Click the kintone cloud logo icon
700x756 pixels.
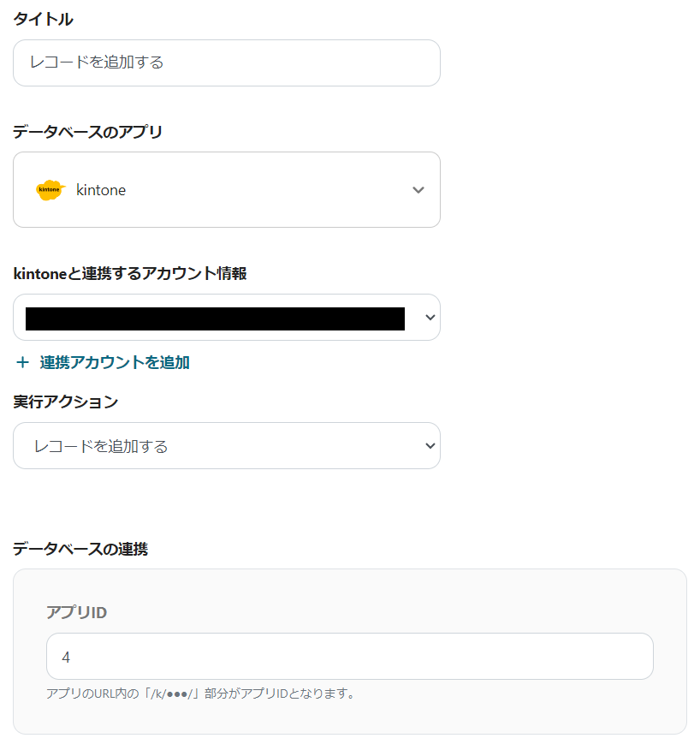pos(50,190)
